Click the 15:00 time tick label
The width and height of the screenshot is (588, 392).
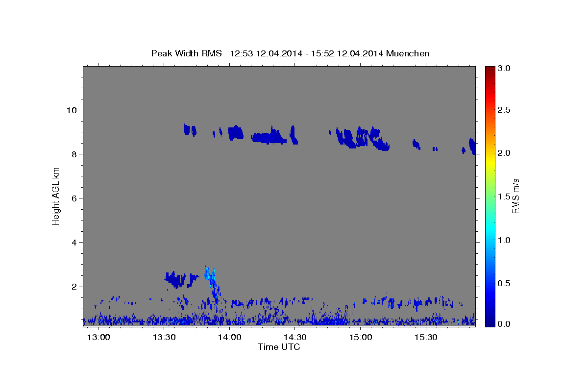click(x=361, y=338)
